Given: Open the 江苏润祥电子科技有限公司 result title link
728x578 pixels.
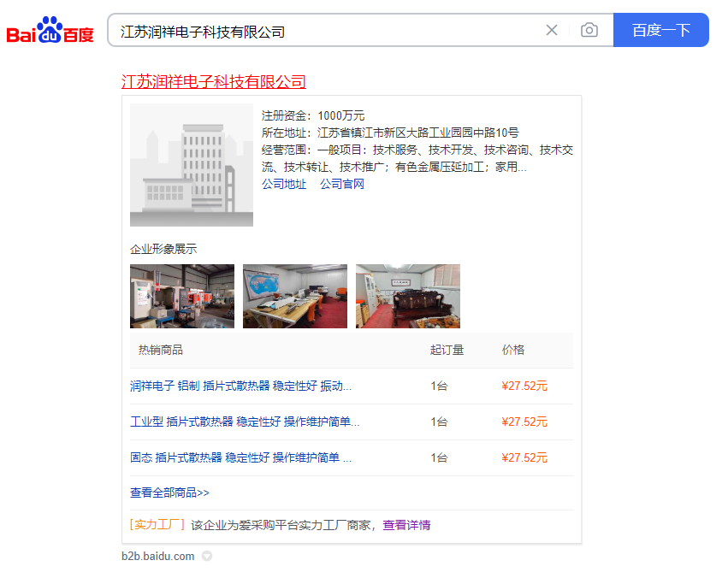Looking at the screenshot, I should tap(214, 81).
